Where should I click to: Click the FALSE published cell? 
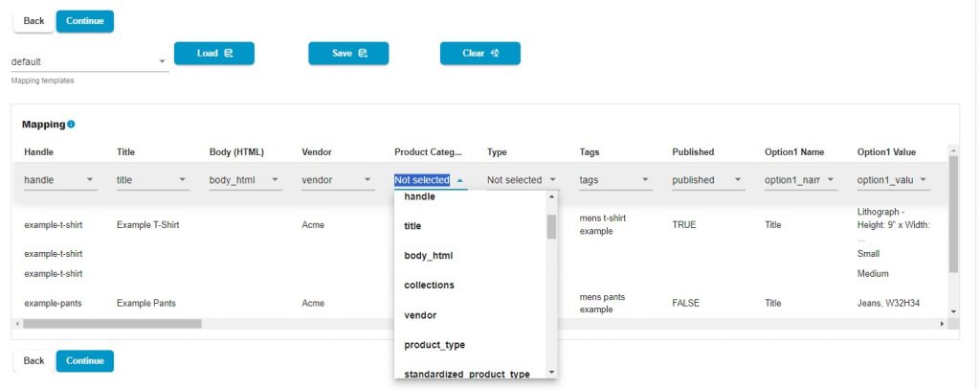click(x=685, y=303)
